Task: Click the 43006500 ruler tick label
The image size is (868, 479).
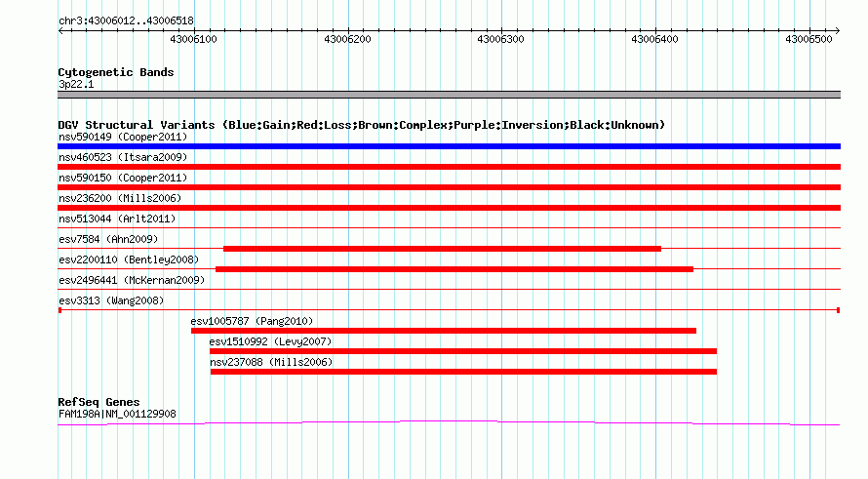Action: [x=809, y=39]
